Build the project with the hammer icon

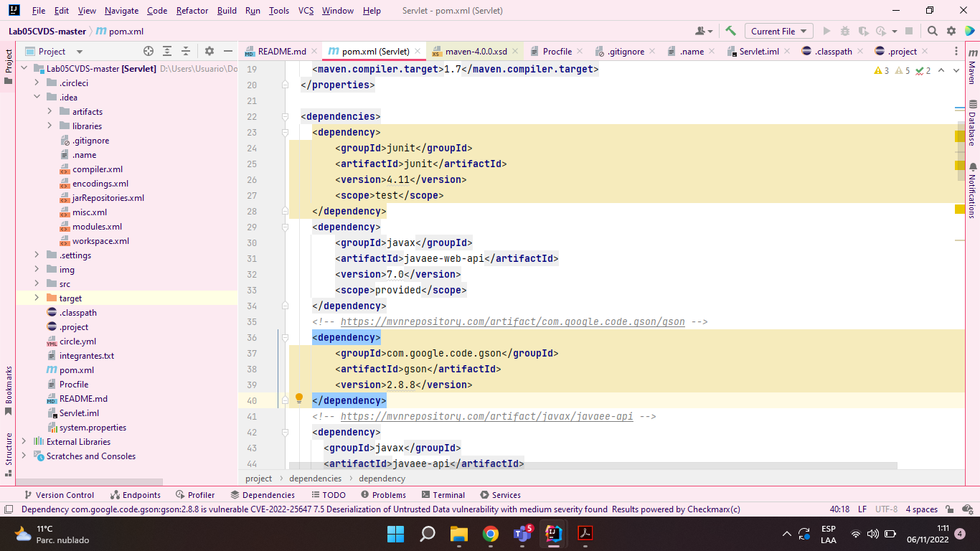730,32
